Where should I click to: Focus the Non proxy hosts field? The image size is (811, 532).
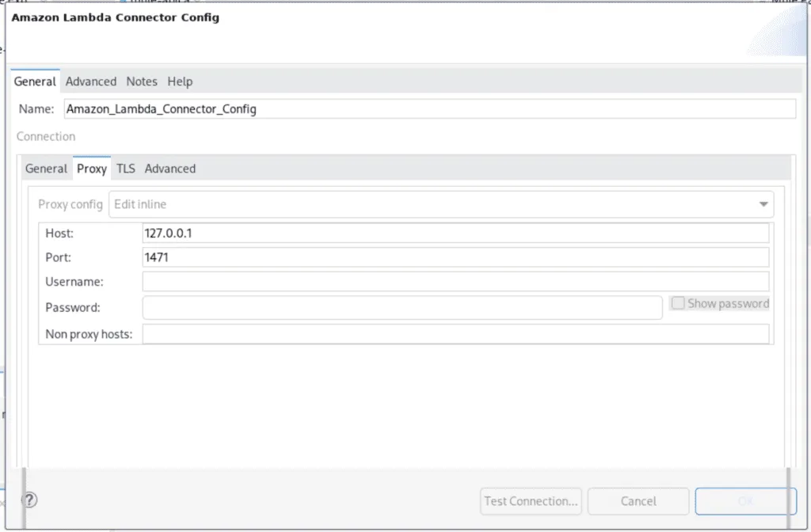(x=455, y=334)
